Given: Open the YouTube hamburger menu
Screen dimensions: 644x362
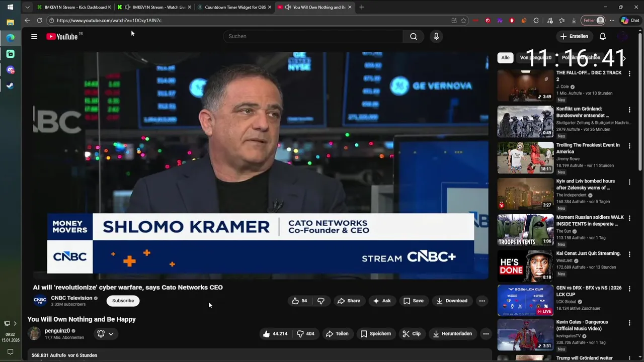Looking at the screenshot, I should [34, 36].
